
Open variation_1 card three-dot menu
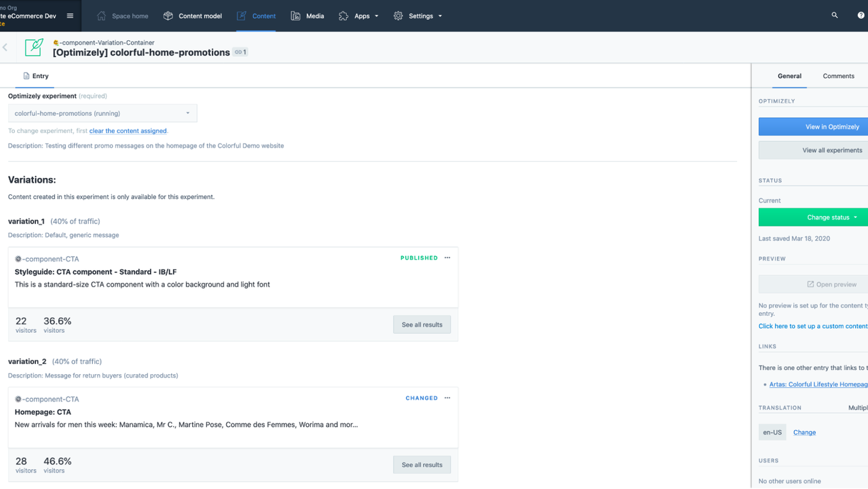point(447,258)
